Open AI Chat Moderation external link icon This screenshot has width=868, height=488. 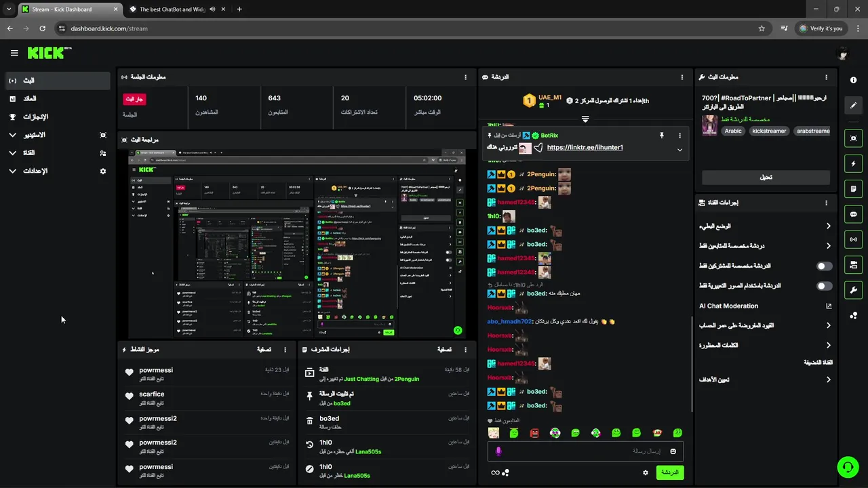(x=829, y=306)
